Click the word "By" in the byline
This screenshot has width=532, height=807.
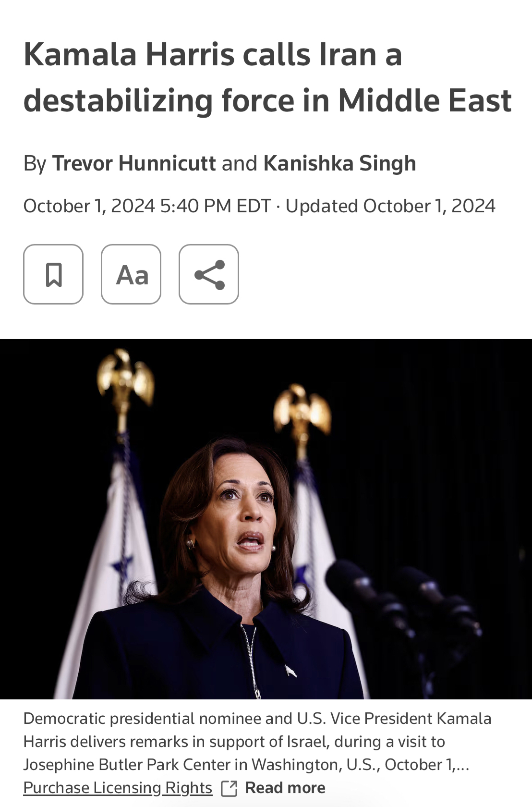tap(35, 164)
